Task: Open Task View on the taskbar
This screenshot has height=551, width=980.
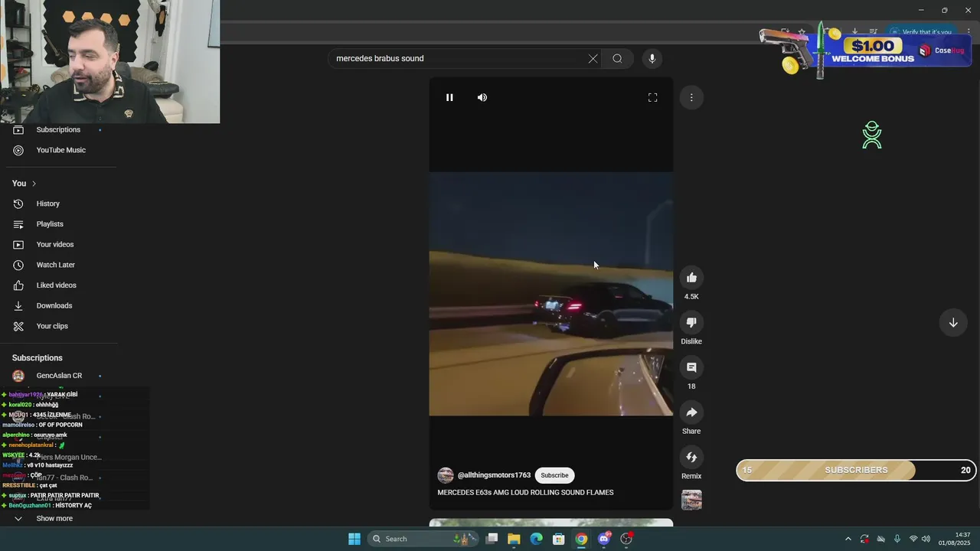Action: [492, 539]
